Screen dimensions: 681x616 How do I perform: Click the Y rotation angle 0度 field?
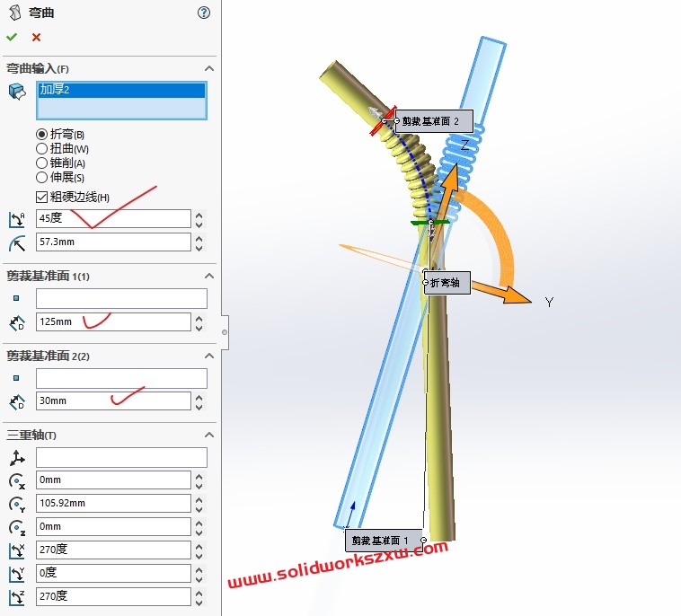coord(113,573)
